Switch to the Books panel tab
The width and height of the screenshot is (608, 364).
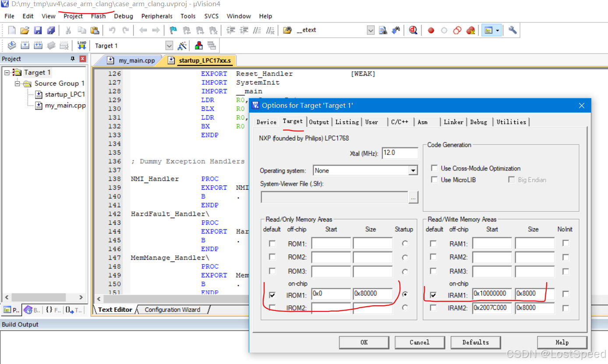pos(32,310)
